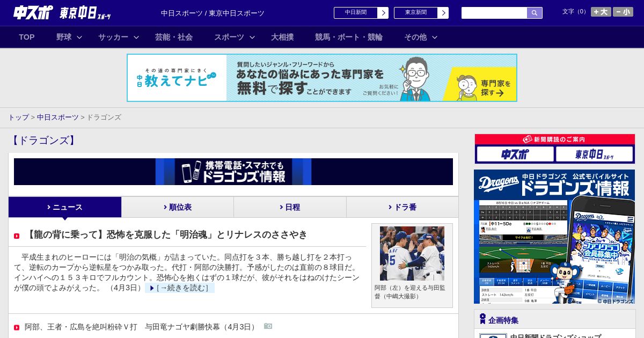644x338 pixels.
Task: Click 中日スポーツ breadcrumb link
Action: 57,117
